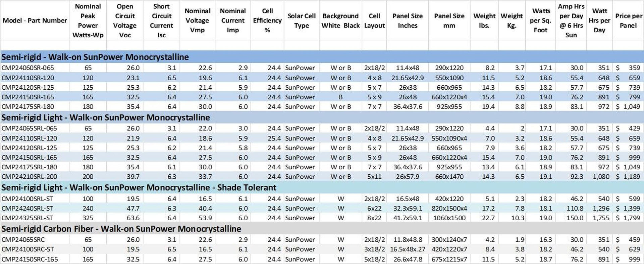Click cell layout '8x22' in CMP24325SRL-ST row
The image size is (644, 264).
tap(374, 218)
